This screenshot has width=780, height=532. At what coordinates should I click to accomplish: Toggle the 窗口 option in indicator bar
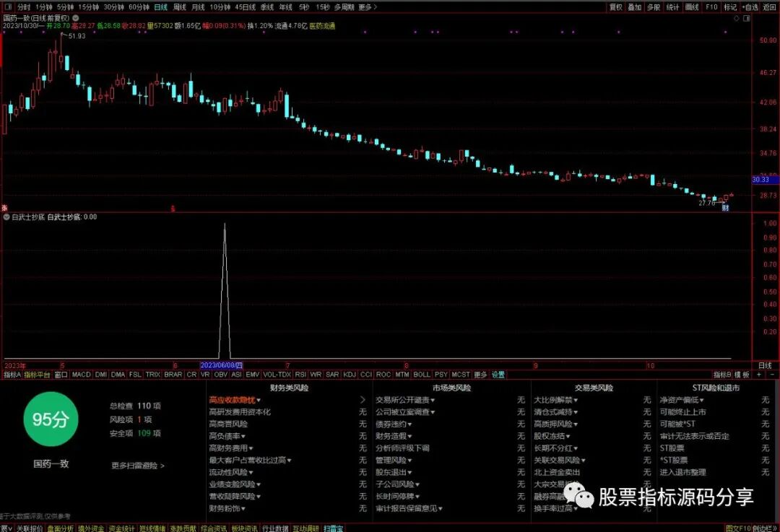pos(61,375)
